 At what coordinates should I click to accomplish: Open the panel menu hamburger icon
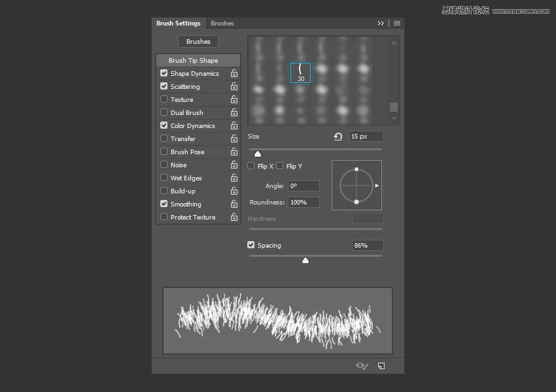397,23
